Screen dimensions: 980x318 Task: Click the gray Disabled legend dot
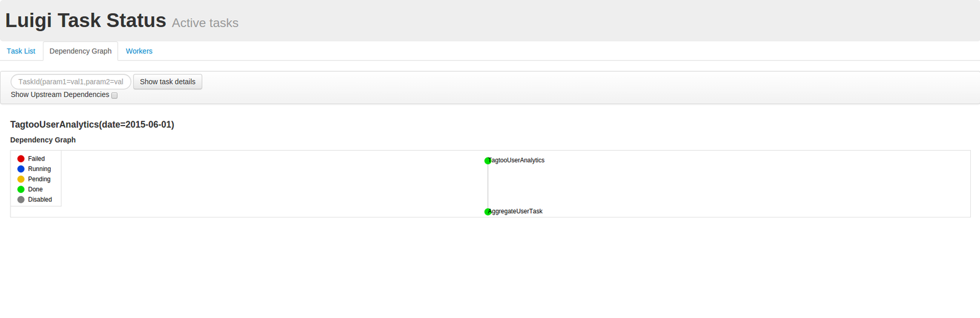point(21,200)
